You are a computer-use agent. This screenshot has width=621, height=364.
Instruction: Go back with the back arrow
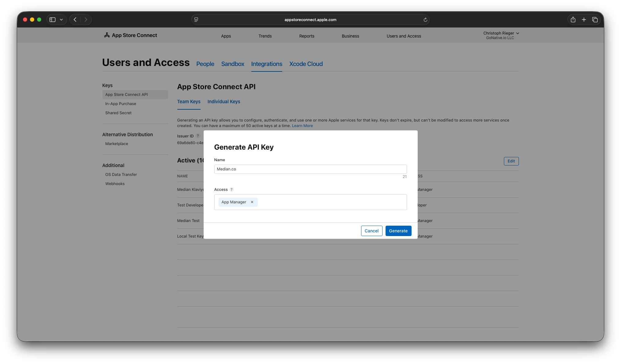pos(75,20)
